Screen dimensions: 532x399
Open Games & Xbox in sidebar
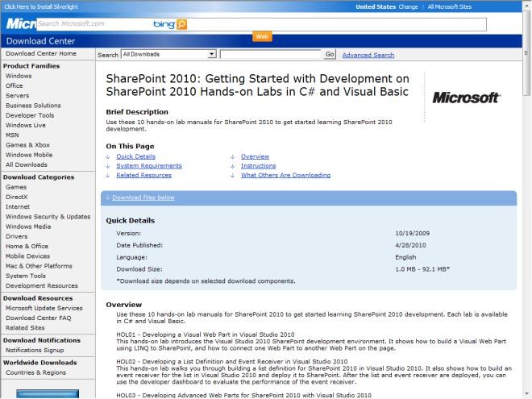28,145
